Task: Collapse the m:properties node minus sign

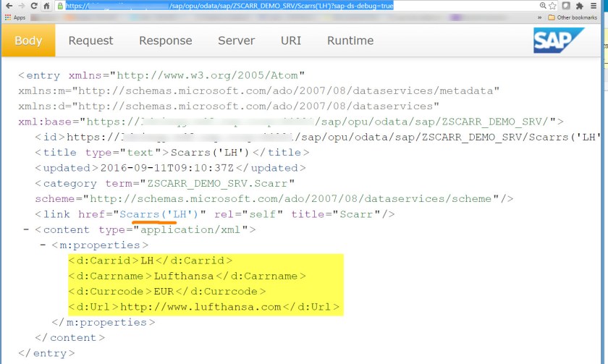Action: (43, 245)
